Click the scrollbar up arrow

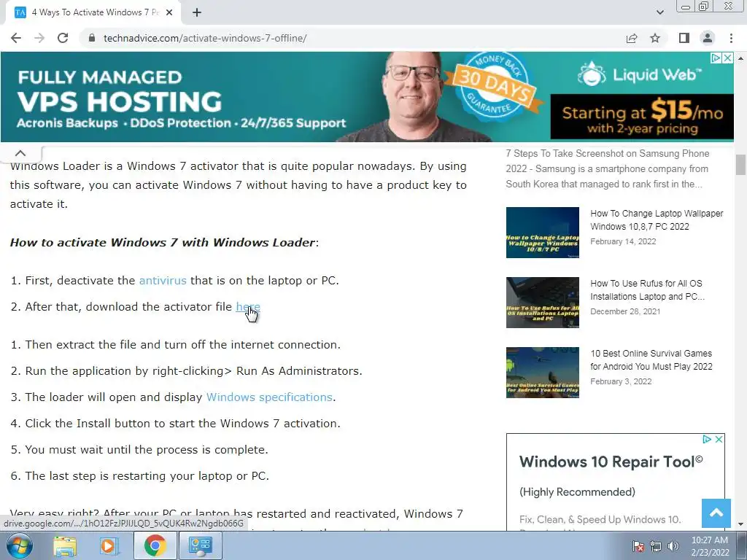[740, 58]
